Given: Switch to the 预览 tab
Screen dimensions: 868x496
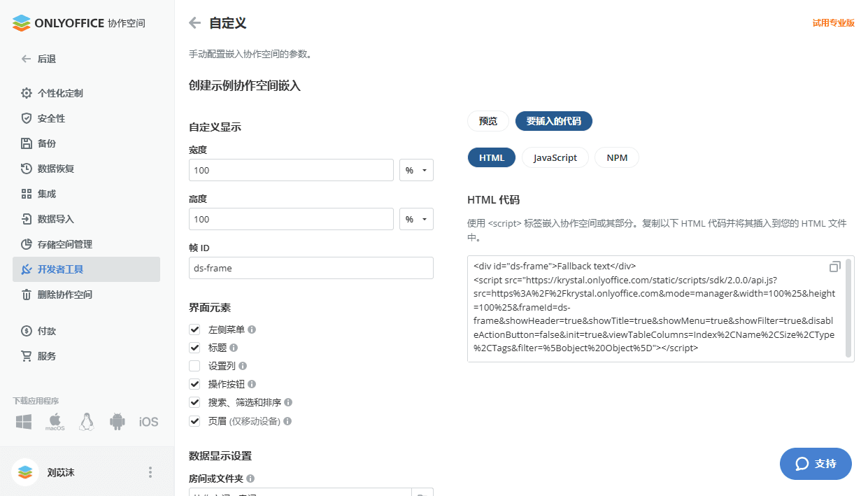Looking at the screenshot, I should [x=488, y=121].
